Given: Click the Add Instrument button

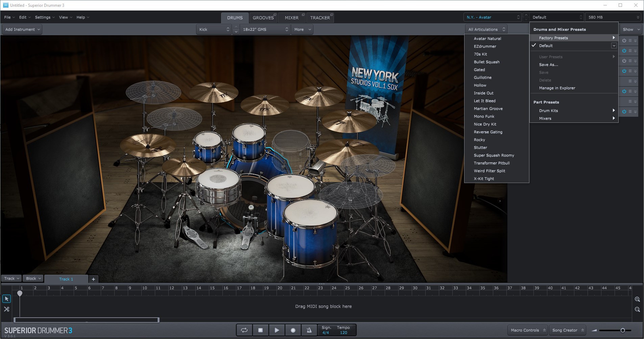Looking at the screenshot, I should (x=22, y=29).
